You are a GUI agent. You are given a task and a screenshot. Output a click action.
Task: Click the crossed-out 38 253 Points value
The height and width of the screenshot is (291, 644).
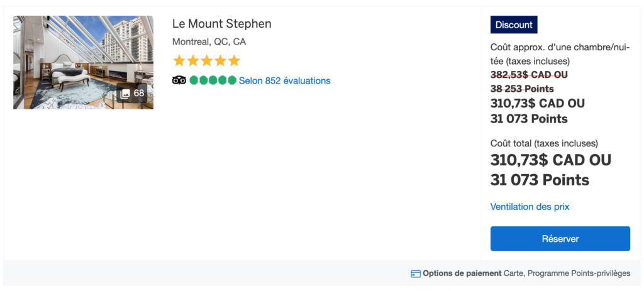(x=522, y=89)
